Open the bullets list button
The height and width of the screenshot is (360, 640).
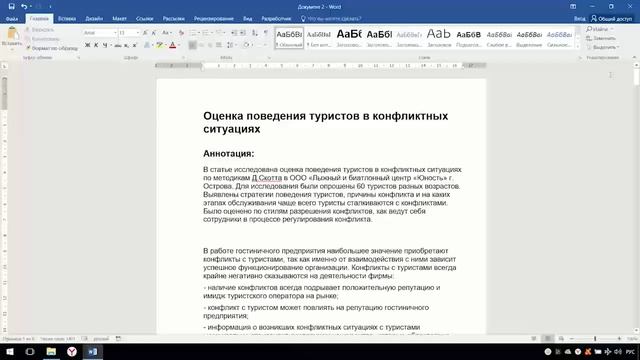pos(194,33)
